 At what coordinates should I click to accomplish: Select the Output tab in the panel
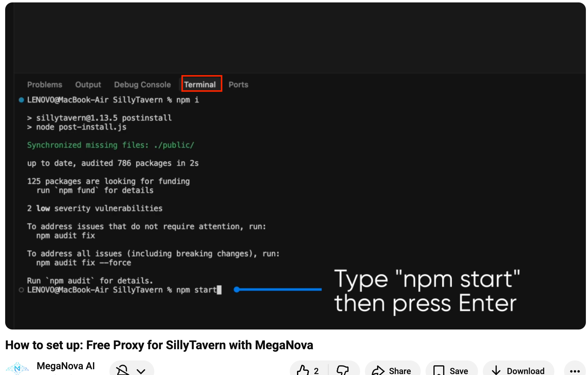[x=88, y=85]
